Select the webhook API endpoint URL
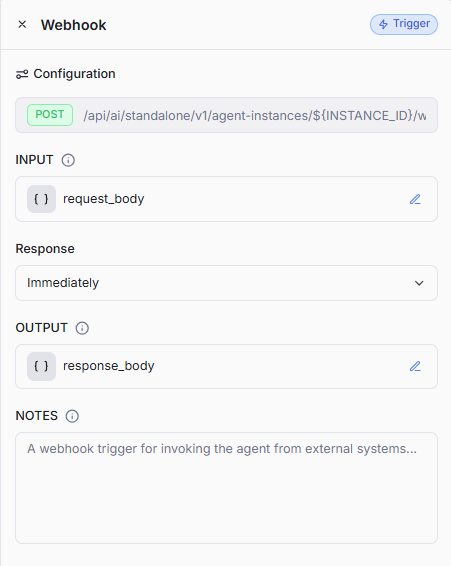The height and width of the screenshot is (566, 451). point(255,116)
